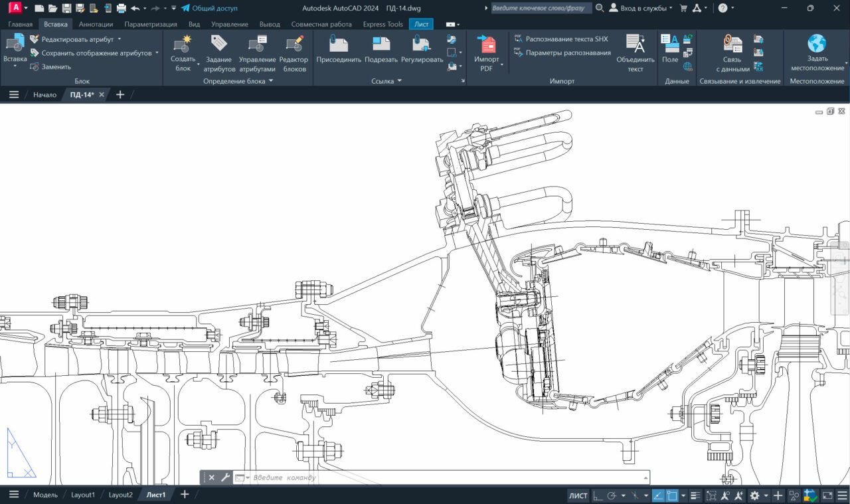Viewport: 850px width, 504px height.
Task: Switch to the Аннотации ribbon tab
Action: tap(96, 24)
